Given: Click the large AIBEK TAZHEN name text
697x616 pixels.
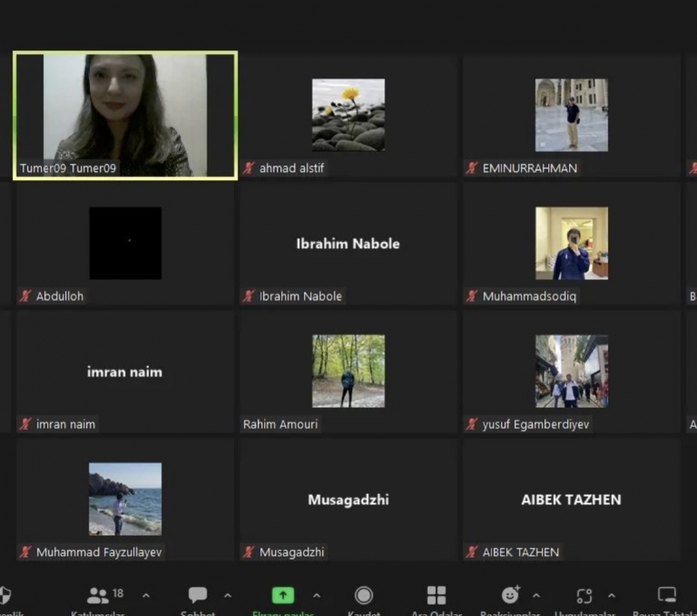Looking at the screenshot, I should pyautogui.click(x=572, y=500).
